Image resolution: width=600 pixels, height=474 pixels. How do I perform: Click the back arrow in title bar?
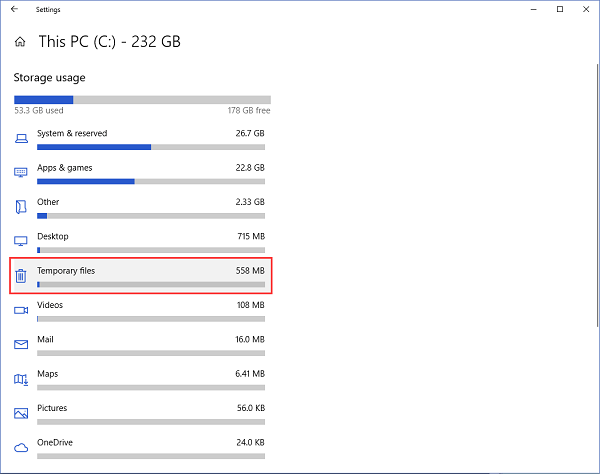tap(13, 9)
